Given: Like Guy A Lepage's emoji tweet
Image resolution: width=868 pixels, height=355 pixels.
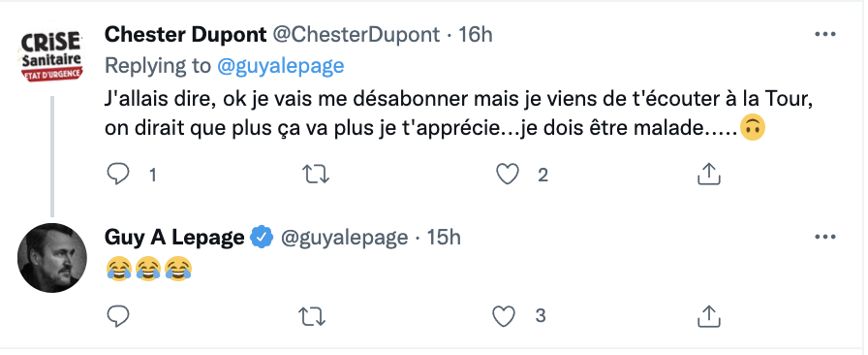Looking at the screenshot, I should (504, 316).
